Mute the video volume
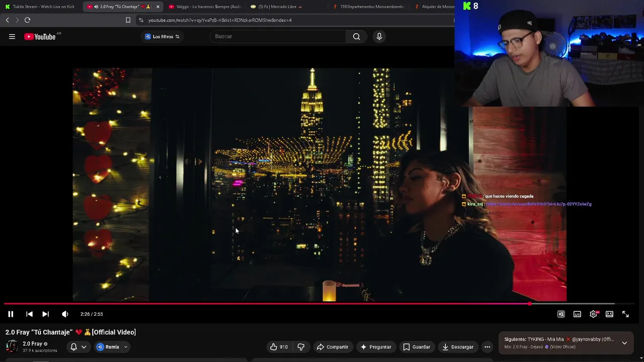This screenshot has height=362, width=644. [x=65, y=314]
